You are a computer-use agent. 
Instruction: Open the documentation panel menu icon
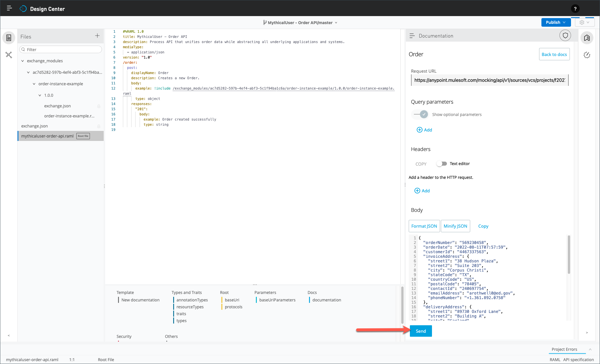[x=412, y=36]
